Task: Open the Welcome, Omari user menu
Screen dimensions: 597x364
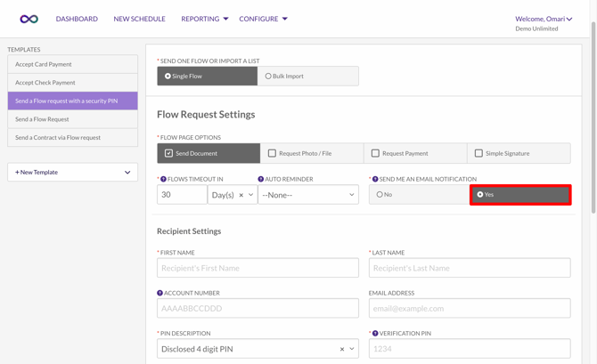Action: (543, 19)
